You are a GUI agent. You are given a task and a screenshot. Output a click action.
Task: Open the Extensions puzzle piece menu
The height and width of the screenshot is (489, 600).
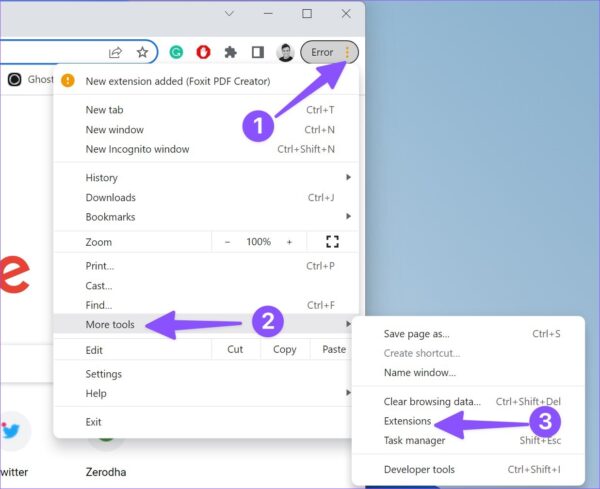click(230, 52)
